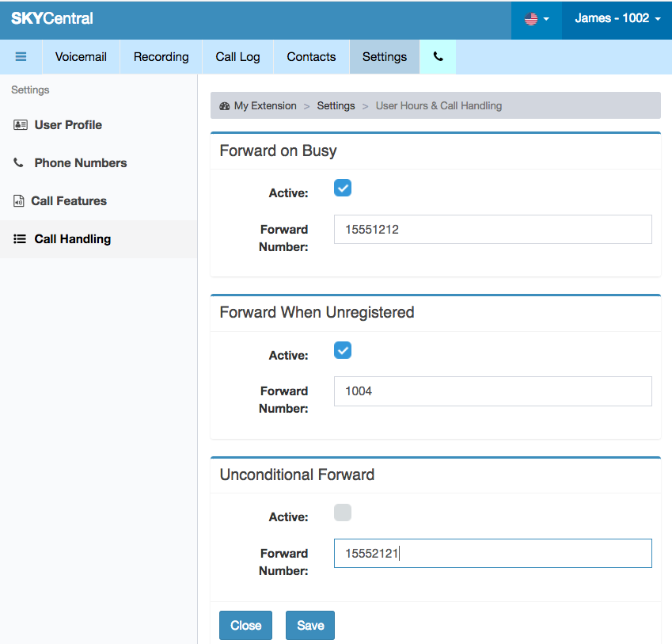Toggle the hamburger sidebar menu icon
The width and height of the screenshot is (672, 644).
pos(21,56)
